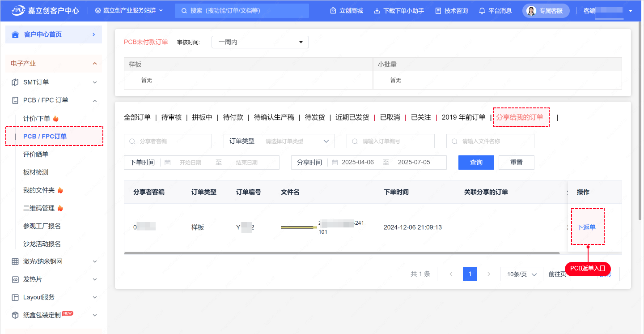Click the 下载下单小助手 download icon
Image resolution: width=644 pixels, height=334 pixels.
pyautogui.click(x=377, y=11)
